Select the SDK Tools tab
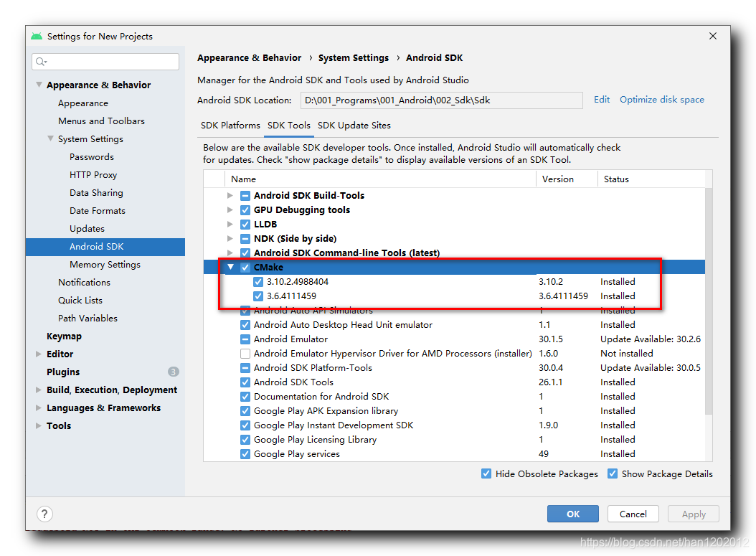The width and height of the screenshot is (756, 556). click(x=289, y=126)
